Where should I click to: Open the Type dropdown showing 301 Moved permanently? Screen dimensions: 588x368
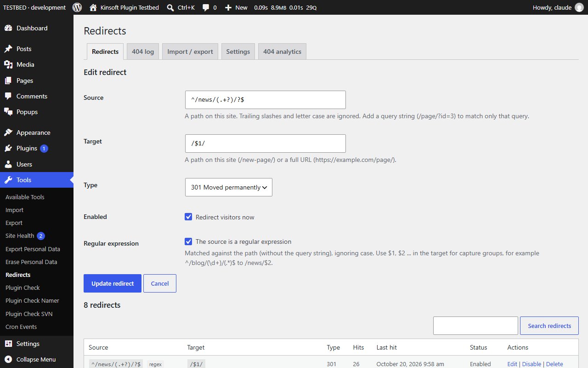click(x=229, y=187)
